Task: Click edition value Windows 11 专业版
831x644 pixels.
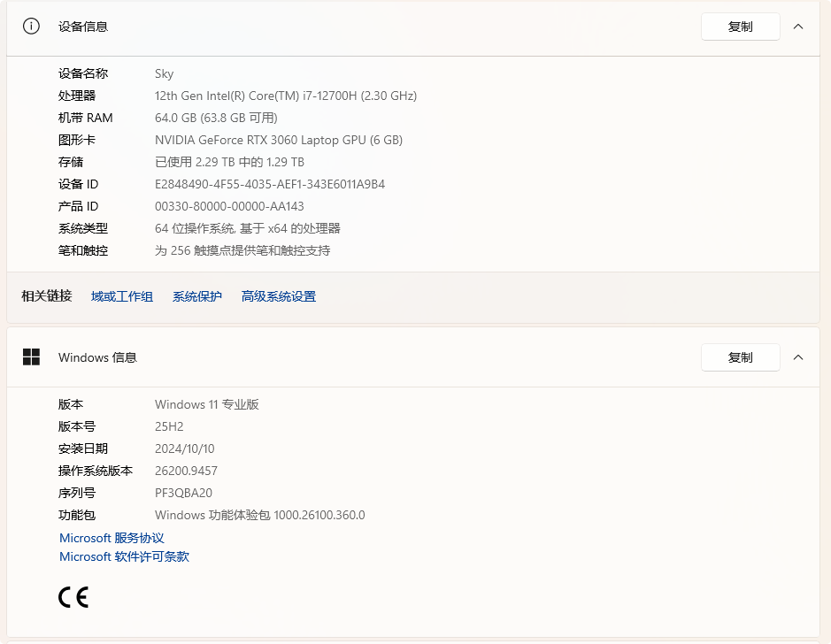Action: coord(207,404)
